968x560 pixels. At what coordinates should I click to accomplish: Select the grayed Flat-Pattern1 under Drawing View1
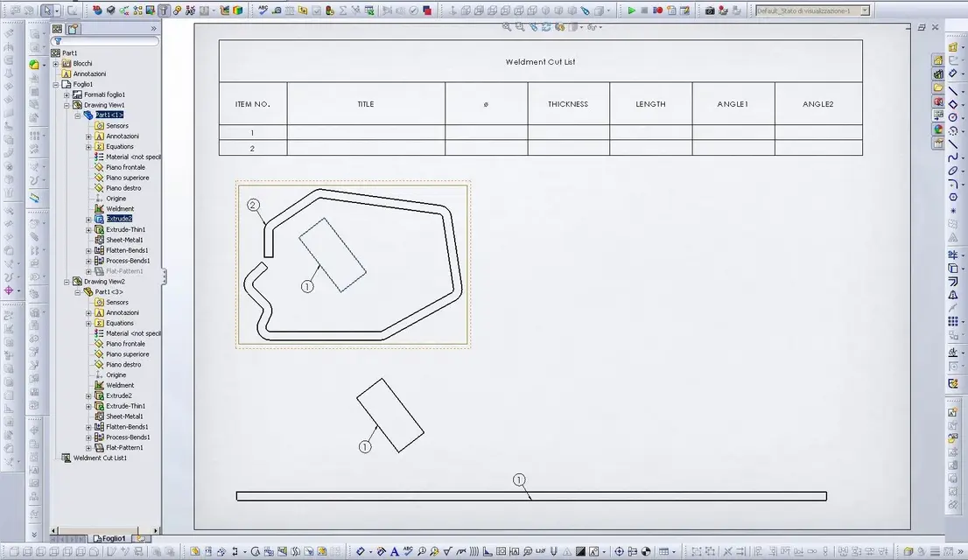click(124, 271)
